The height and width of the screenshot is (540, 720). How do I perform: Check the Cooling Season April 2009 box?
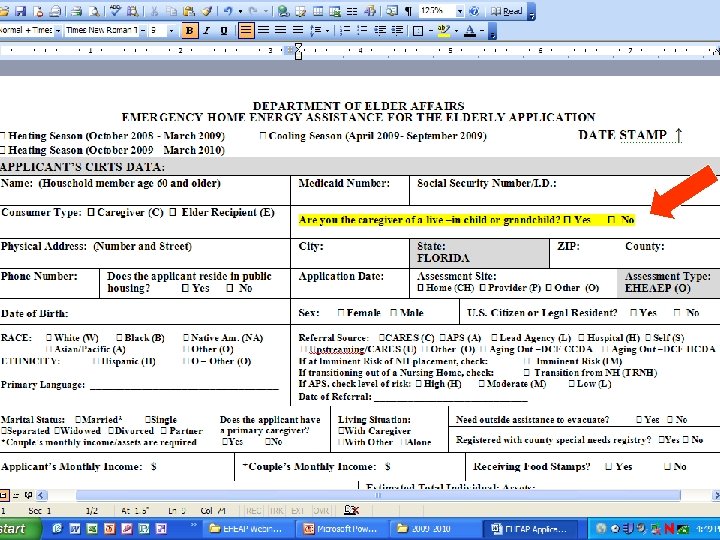(x=263, y=136)
